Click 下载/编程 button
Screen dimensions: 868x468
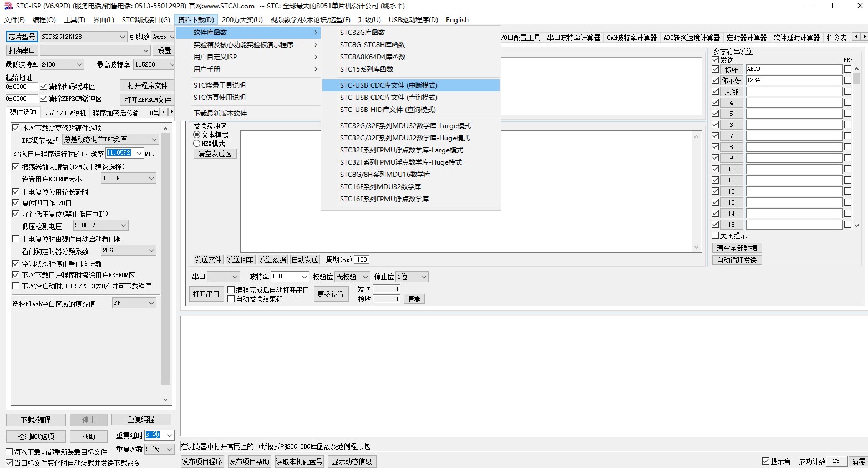tap(36, 420)
